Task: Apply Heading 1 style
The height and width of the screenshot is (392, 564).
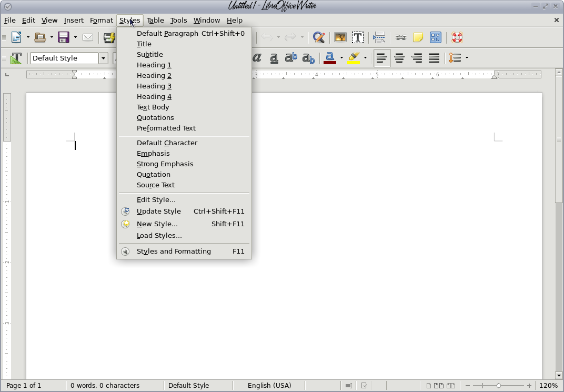Action: (184, 65)
